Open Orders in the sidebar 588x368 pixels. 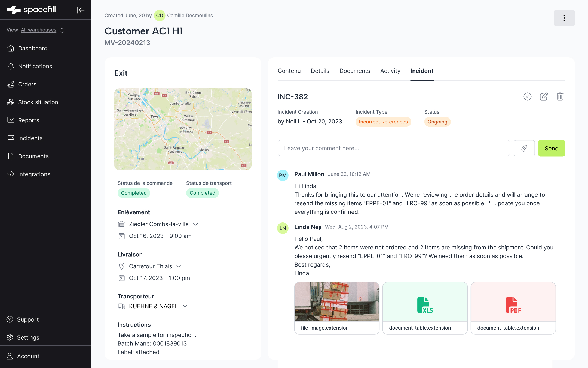(27, 84)
